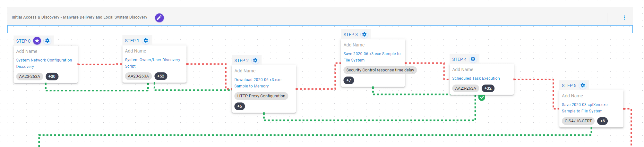Click the Security Control response time delay tag
This screenshot has height=147, width=644.
point(380,70)
